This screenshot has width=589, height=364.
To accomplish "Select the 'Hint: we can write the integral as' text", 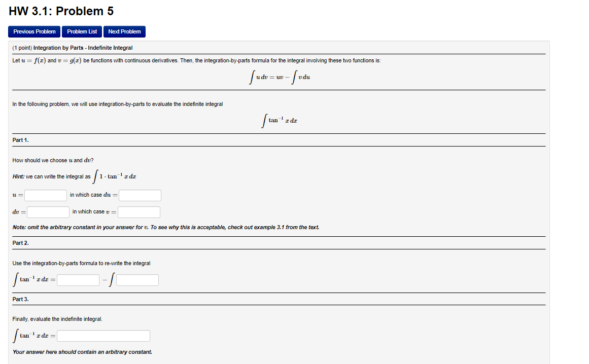I will pos(51,176).
